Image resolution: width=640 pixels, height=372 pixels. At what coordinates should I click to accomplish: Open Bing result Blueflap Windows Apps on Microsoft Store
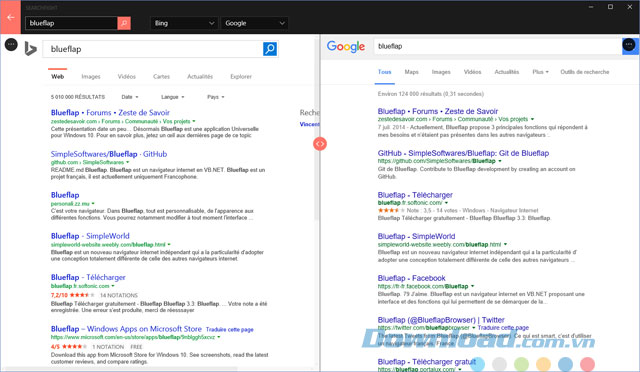[126, 329]
